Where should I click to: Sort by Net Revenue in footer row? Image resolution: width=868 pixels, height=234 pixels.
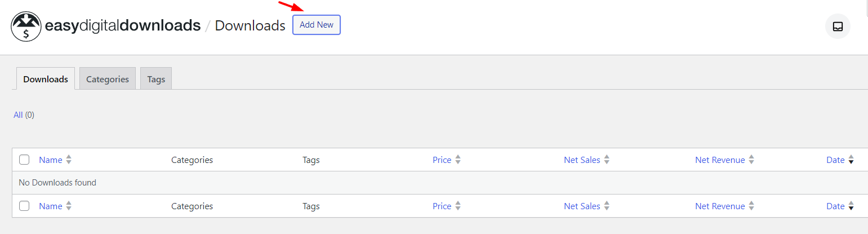coord(720,206)
